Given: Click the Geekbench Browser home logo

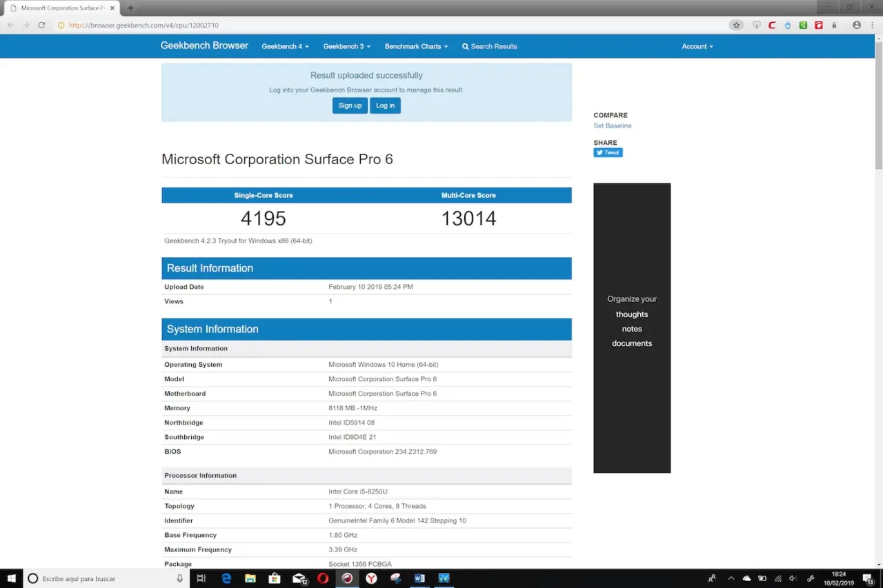Looking at the screenshot, I should (204, 46).
